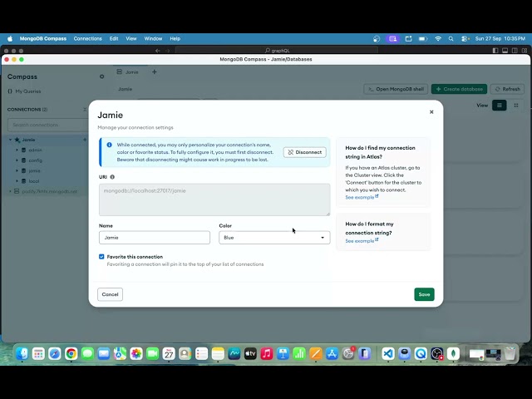Switch to list view icon

point(499,106)
